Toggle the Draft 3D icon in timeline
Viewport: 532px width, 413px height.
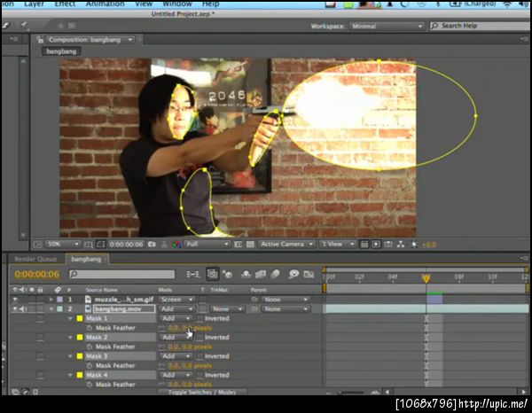pyautogui.click(x=228, y=274)
